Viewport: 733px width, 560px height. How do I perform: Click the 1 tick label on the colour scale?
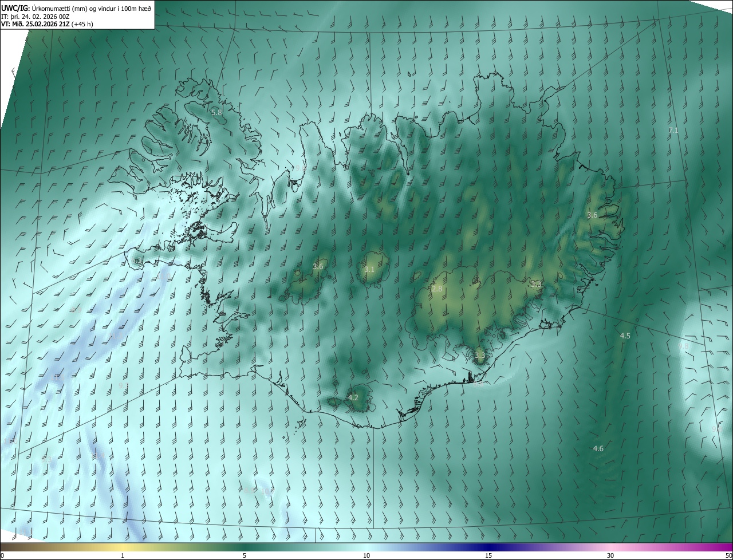click(123, 555)
